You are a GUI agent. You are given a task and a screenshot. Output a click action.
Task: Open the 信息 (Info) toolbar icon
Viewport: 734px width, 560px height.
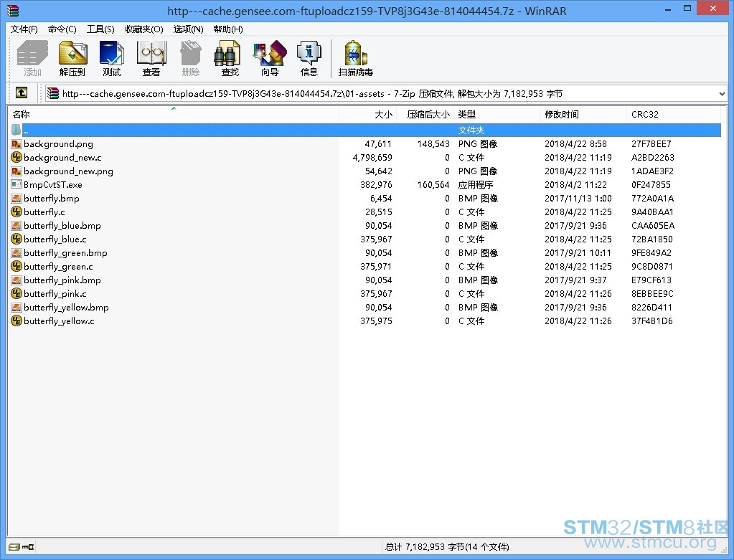(309, 59)
